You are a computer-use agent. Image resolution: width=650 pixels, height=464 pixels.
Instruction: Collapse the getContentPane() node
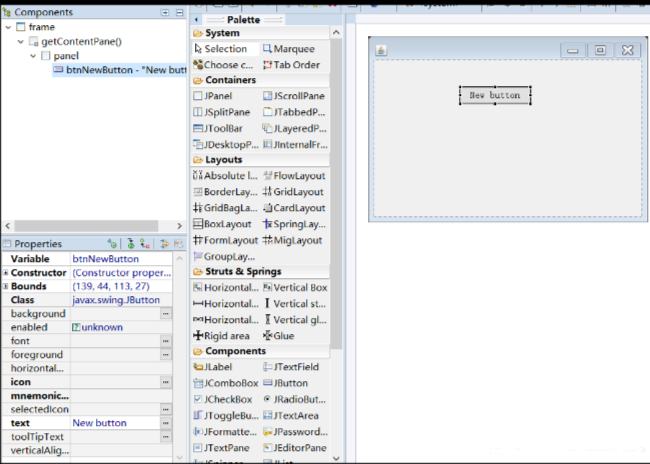tap(21, 42)
